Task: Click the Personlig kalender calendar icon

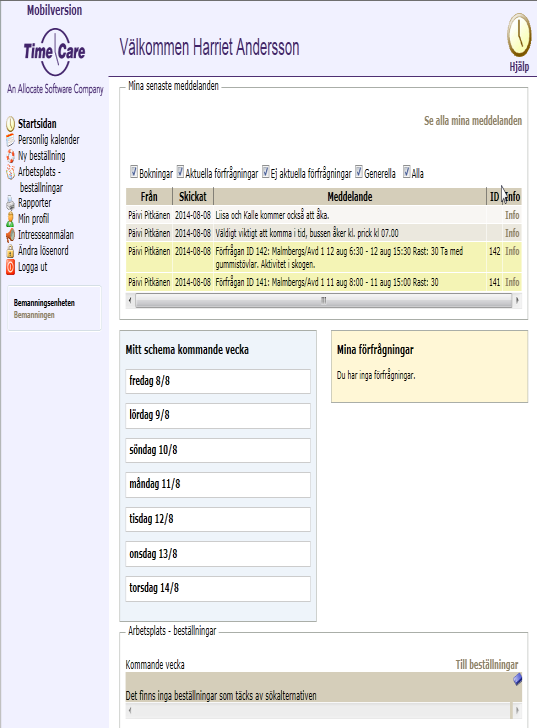Action: [11, 140]
